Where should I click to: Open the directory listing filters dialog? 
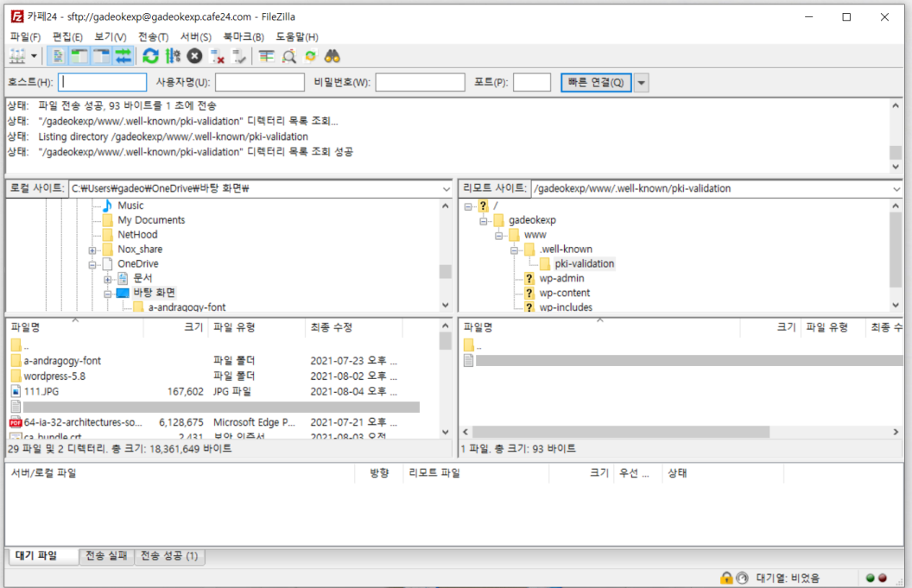click(266, 56)
